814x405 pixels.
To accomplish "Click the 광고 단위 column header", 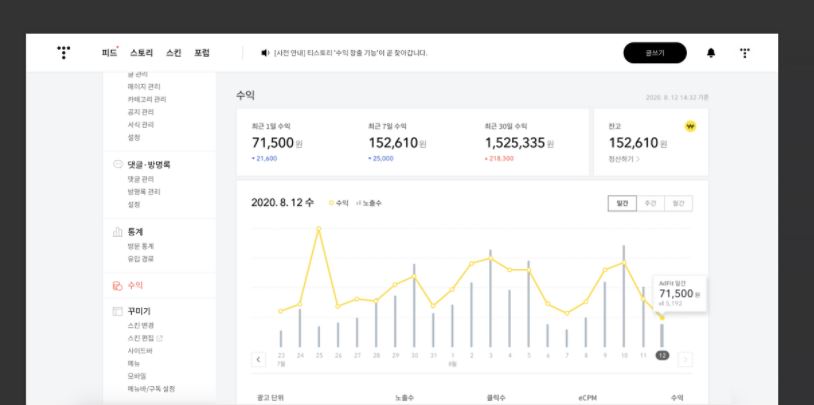I will [x=270, y=398].
